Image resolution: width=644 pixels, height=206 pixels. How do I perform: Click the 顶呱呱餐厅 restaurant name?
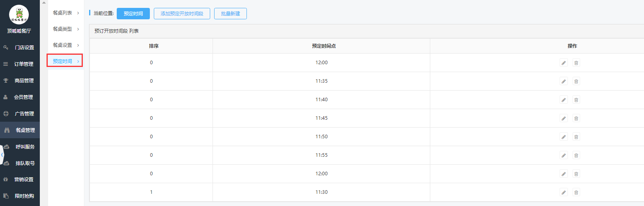[x=19, y=31]
